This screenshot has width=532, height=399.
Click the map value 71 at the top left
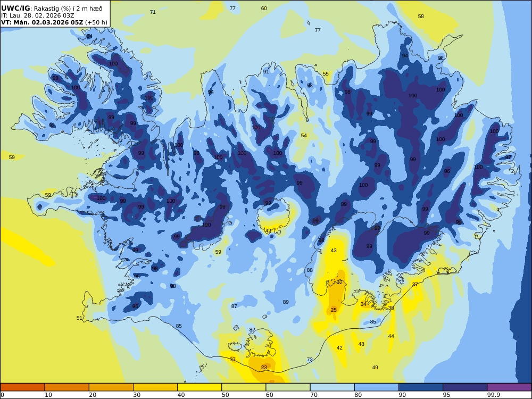tap(153, 12)
